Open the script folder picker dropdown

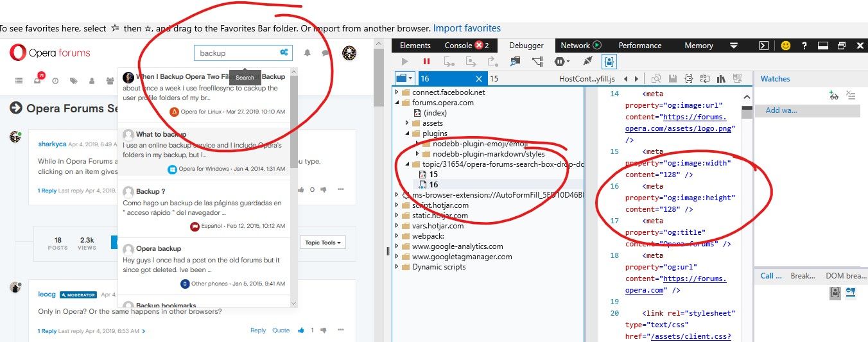(x=405, y=78)
